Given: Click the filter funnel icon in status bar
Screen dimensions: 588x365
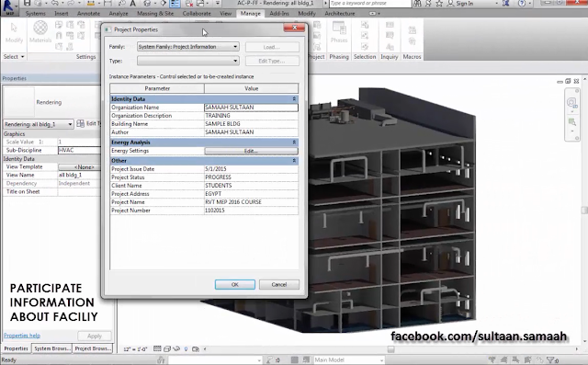Looking at the screenshot, I should [x=551, y=359].
